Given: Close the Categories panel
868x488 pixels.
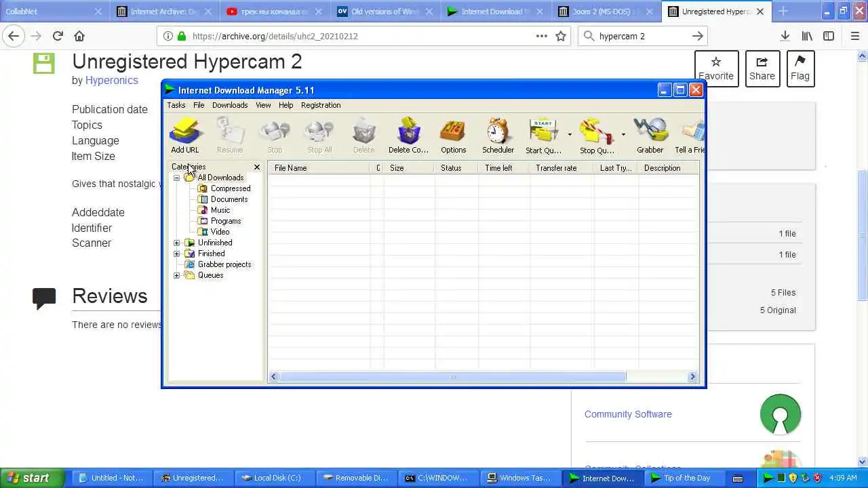Looking at the screenshot, I should coord(257,167).
